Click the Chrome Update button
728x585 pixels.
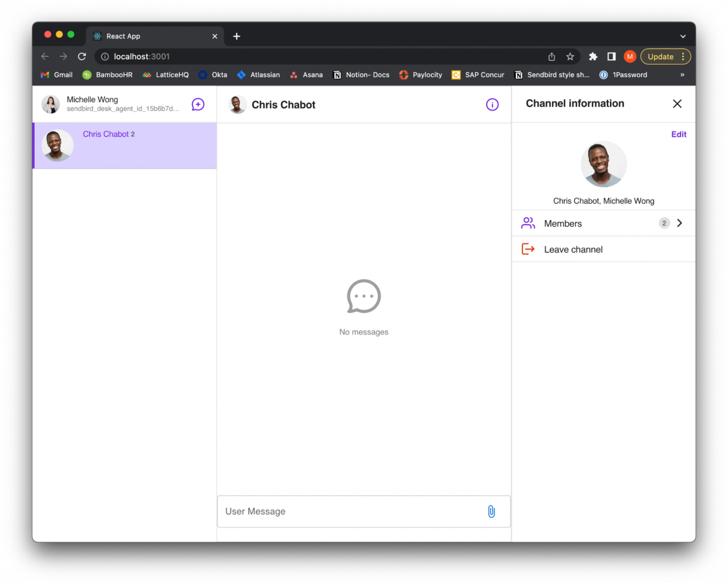(x=660, y=56)
